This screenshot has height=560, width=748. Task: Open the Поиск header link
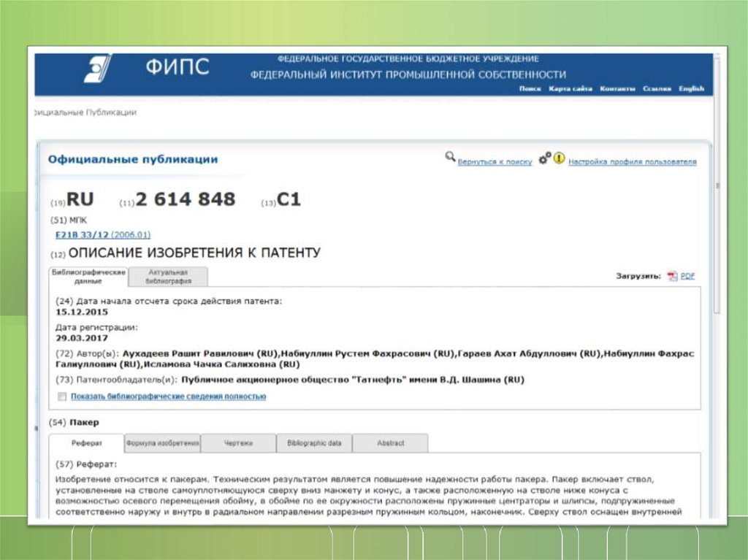tap(530, 89)
